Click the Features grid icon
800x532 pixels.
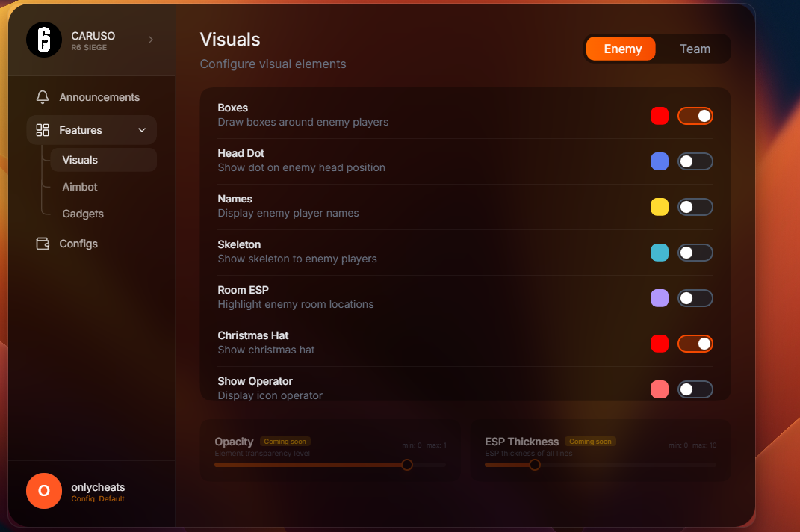[43, 130]
